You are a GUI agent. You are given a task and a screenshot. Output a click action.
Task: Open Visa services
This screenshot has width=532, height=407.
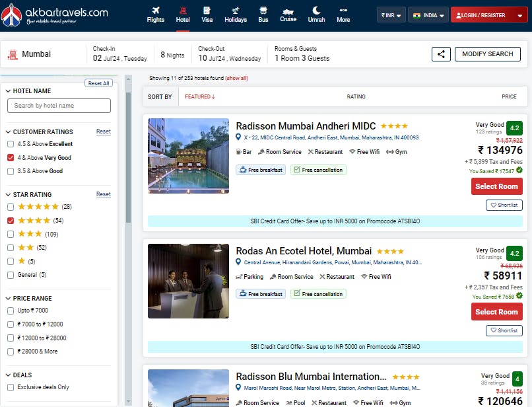coord(207,15)
